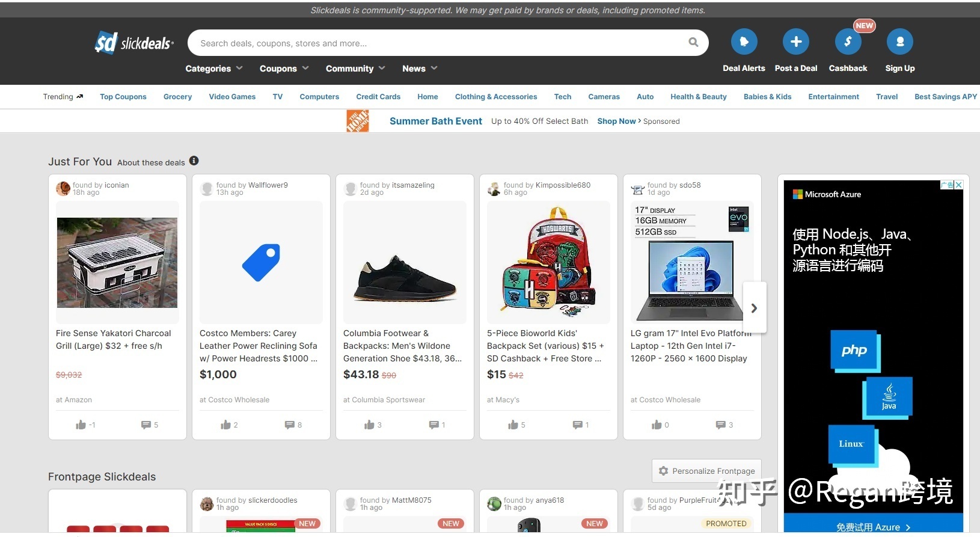Select Top Coupons in trending bar
This screenshot has width=980, height=537.
pyautogui.click(x=123, y=97)
